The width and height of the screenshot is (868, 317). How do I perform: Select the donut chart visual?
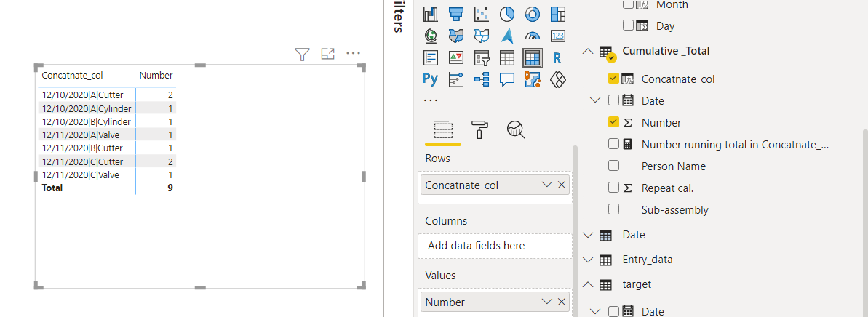click(x=533, y=14)
